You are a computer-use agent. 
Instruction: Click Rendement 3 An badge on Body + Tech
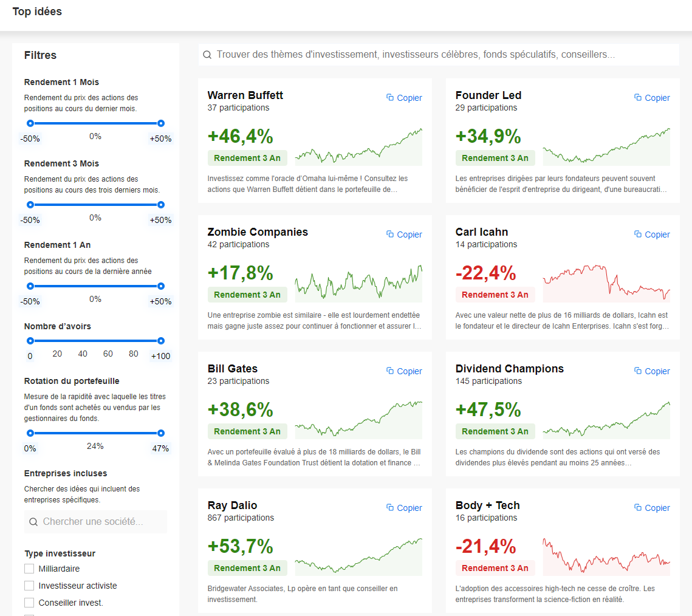pos(495,569)
